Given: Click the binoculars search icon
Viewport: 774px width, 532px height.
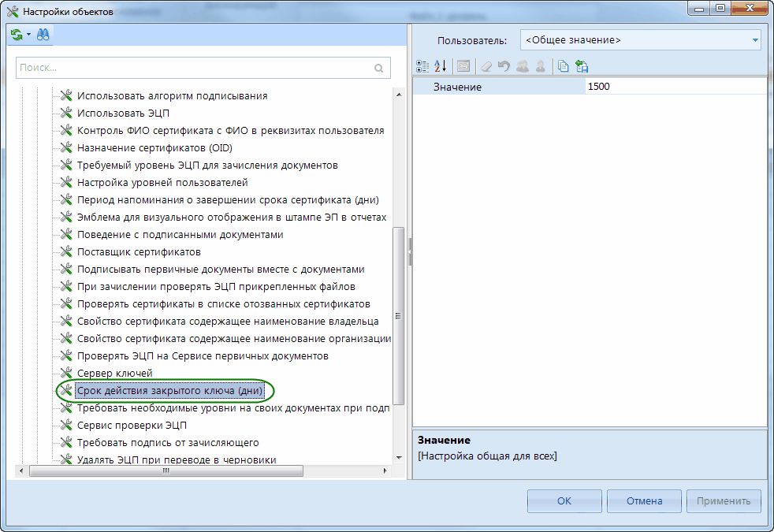Looking at the screenshot, I should point(43,35).
